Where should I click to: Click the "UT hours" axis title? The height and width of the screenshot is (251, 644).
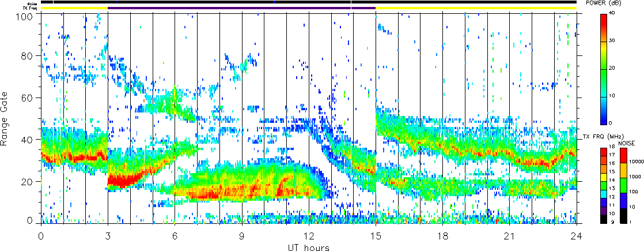click(308, 247)
